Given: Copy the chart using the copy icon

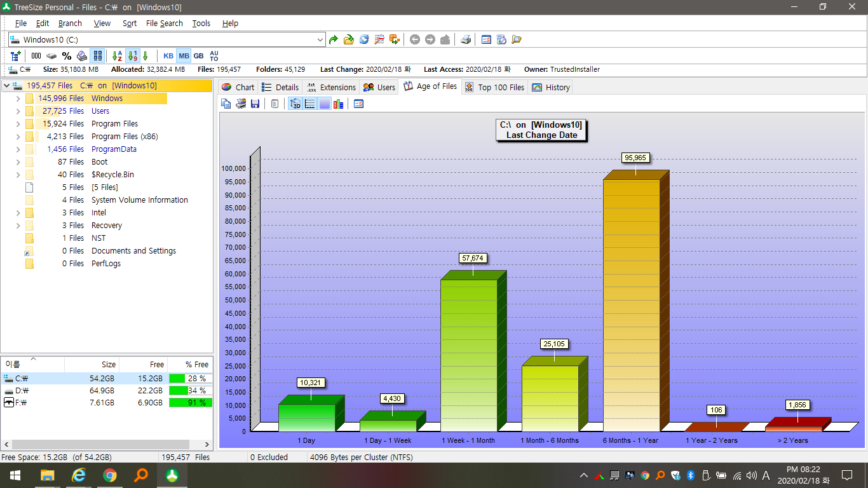Looking at the screenshot, I should click(226, 104).
